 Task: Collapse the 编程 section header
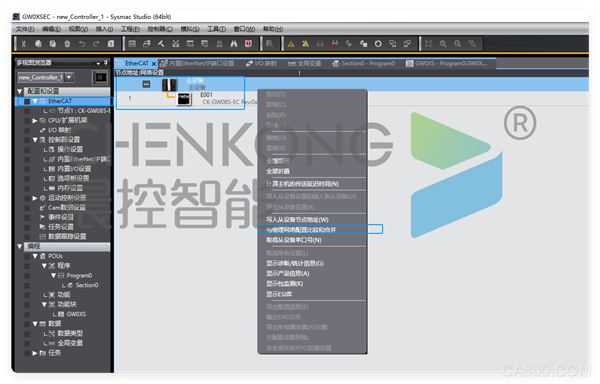pyautogui.click(x=20, y=247)
